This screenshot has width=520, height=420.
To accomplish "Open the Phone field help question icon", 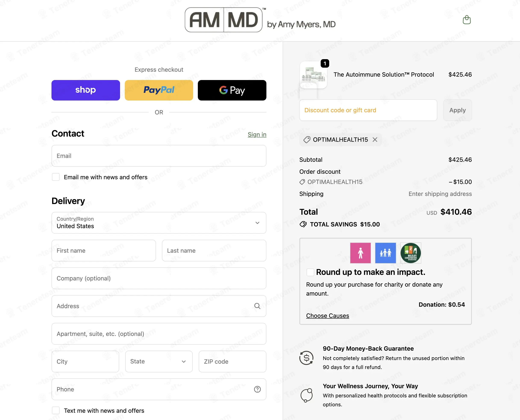I will pos(257,389).
